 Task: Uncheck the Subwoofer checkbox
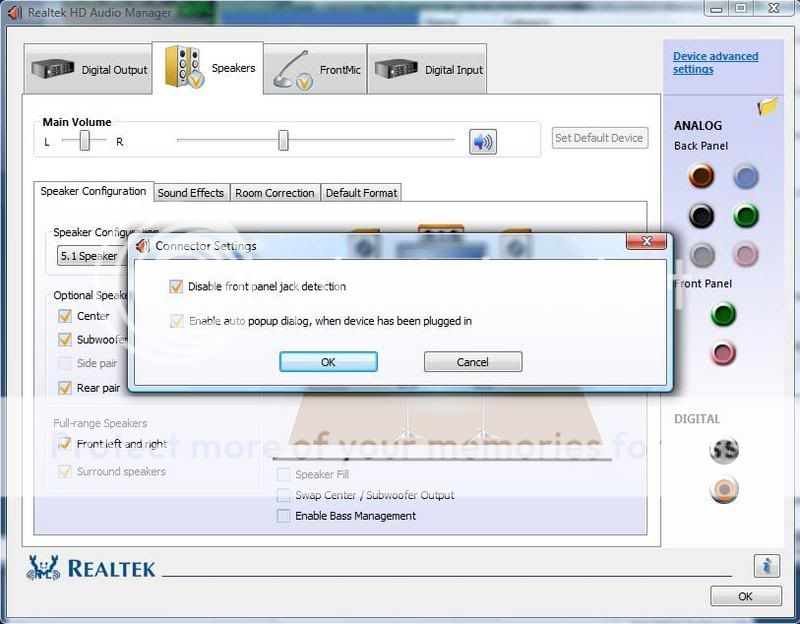[65, 339]
